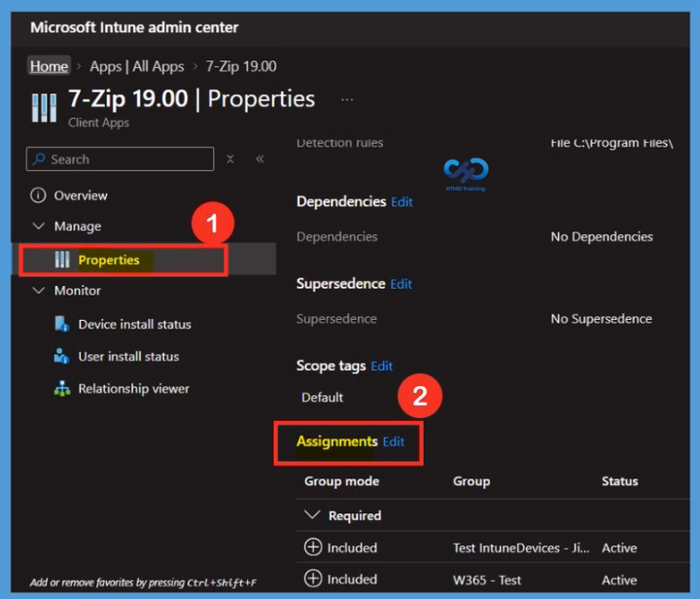The height and width of the screenshot is (599, 700).
Task: Click Active status for Test IntuneDevices row
Action: (x=619, y=547)
